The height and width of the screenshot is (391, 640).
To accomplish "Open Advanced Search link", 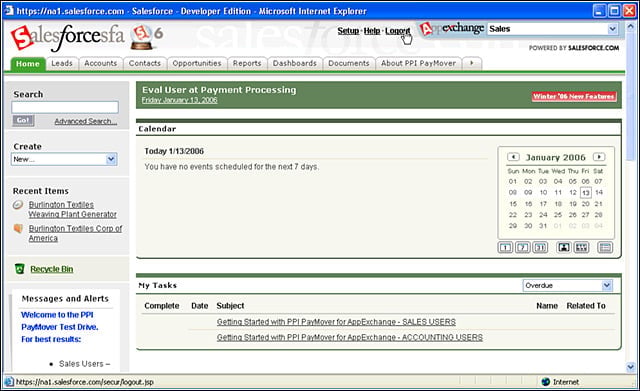I will click(86, 121).
